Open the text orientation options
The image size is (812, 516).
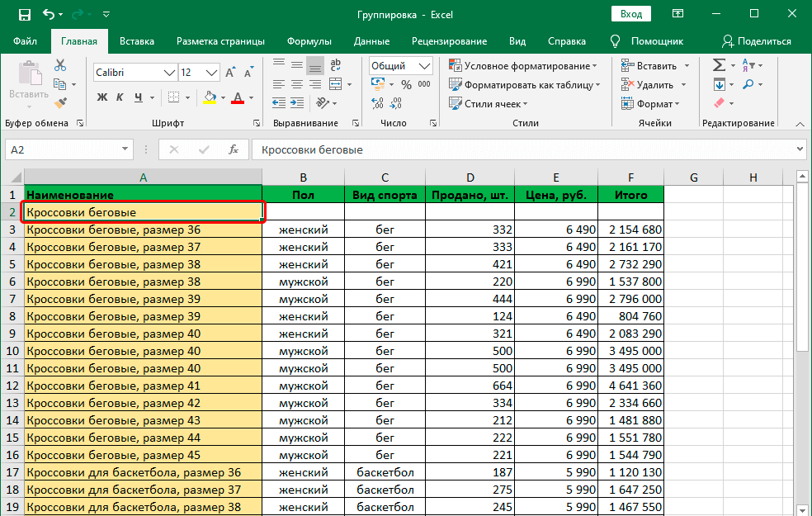click(323, 103)
